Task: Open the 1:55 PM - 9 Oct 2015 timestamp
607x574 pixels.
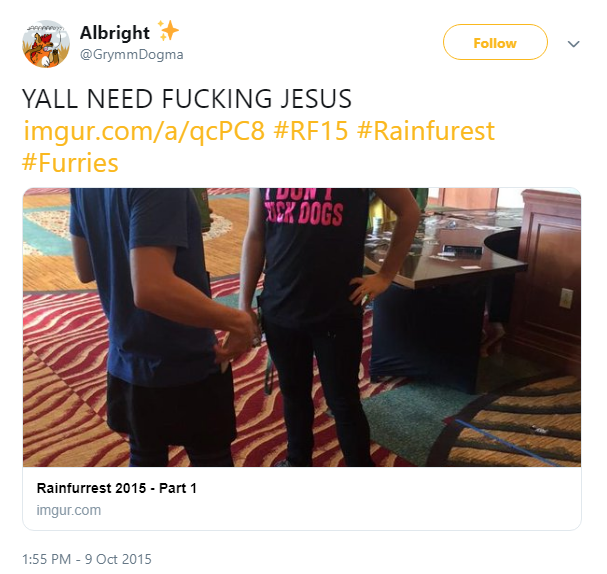Action: point(87,559)
